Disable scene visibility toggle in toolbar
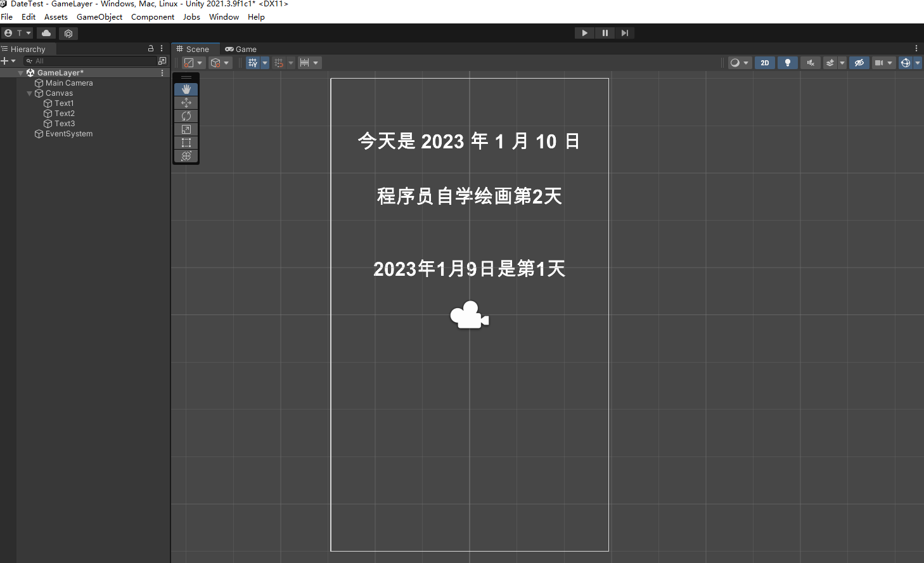The image size is (924, 563). (x=859, y=62)
